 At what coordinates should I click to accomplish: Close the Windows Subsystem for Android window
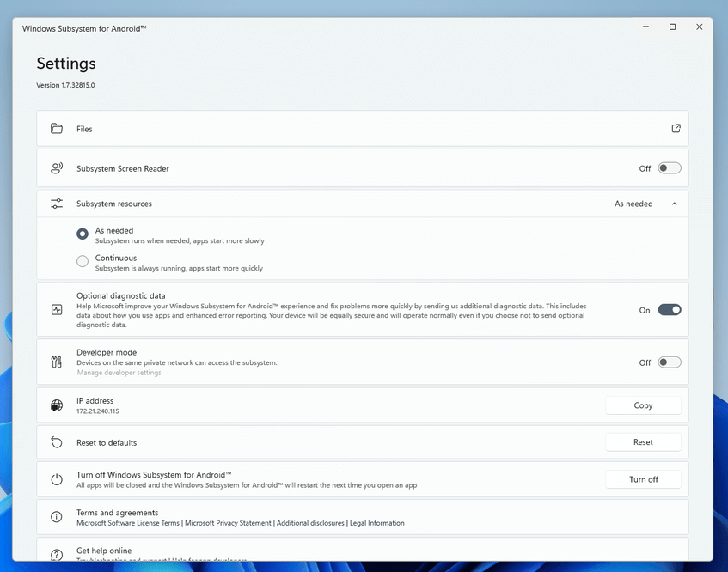pos(700,27)
